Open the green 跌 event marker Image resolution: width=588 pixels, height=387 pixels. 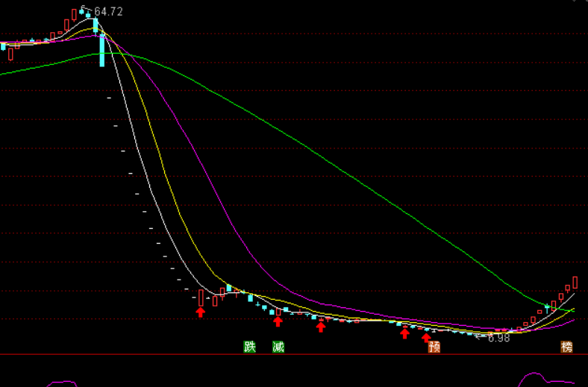[250, 347]
